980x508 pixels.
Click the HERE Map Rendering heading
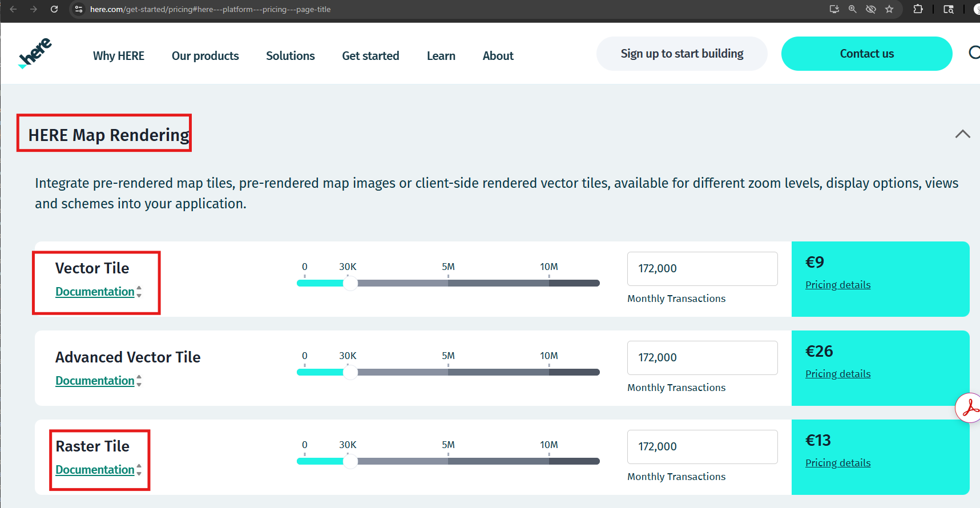click(x=109, y=135)
